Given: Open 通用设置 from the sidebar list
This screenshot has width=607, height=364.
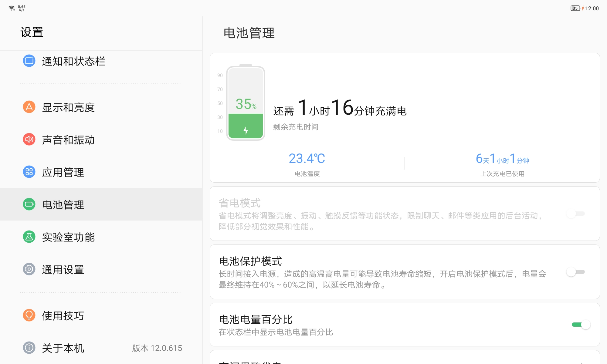Looking at the screenshot, I should click(63, 270).
